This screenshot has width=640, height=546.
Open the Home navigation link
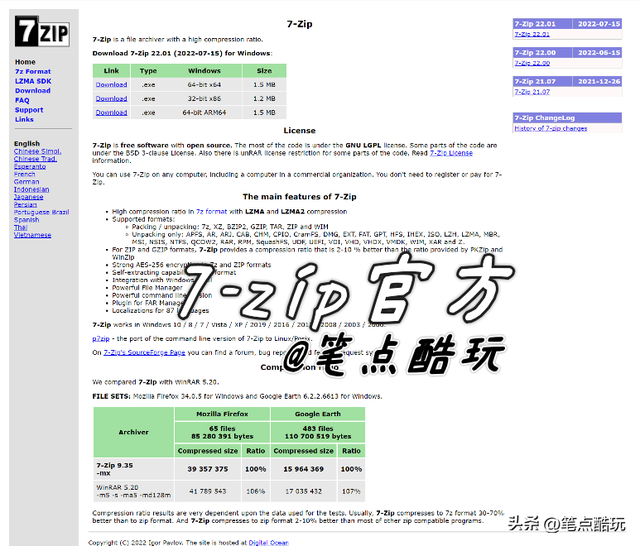pos(25,62)
